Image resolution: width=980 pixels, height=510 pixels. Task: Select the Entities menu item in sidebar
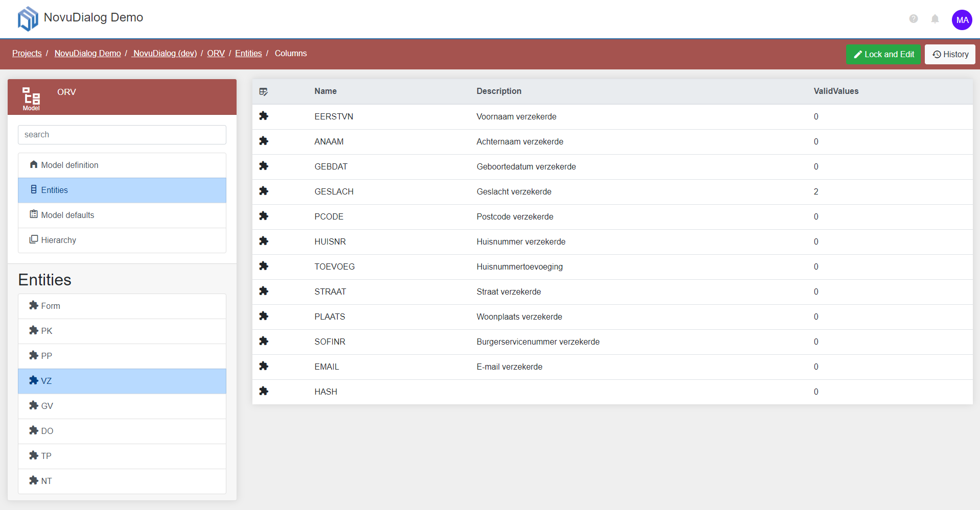point(122,190)
